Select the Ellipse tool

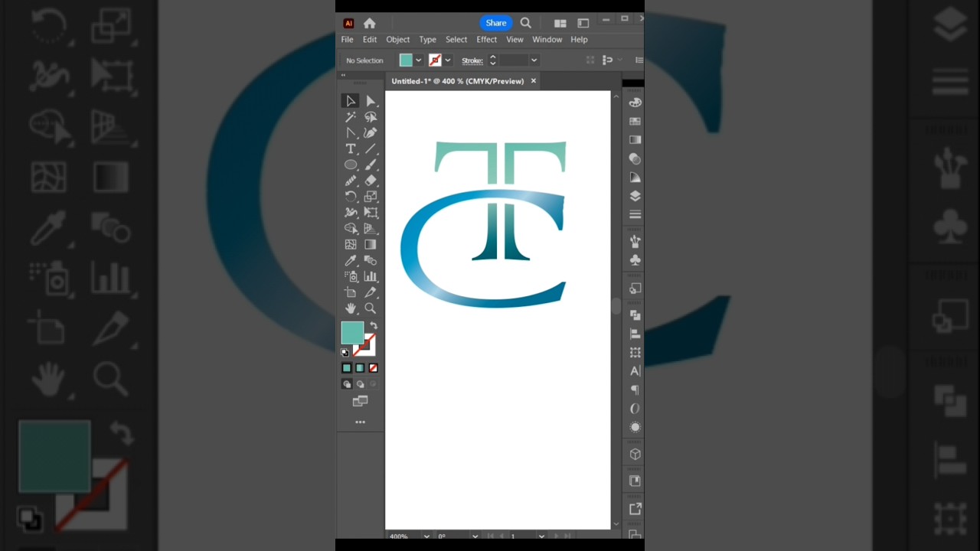tap(351, 165)
